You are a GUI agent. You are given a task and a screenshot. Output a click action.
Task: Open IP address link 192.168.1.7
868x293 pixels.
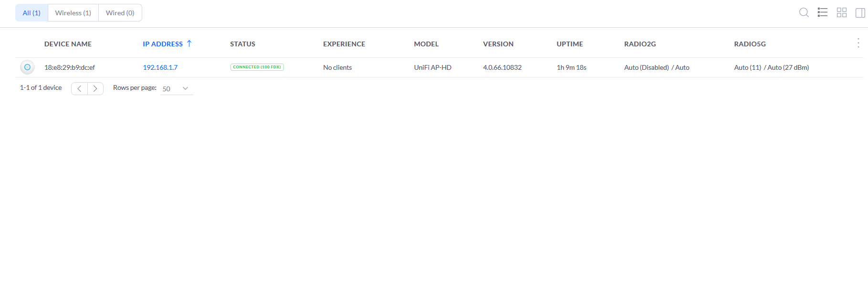tap(160, 67)
